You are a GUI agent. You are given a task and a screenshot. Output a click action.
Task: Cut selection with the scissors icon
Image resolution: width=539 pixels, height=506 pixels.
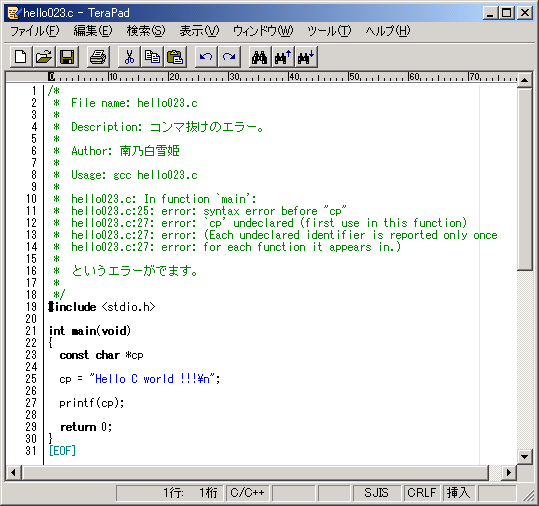click(129, 57)
